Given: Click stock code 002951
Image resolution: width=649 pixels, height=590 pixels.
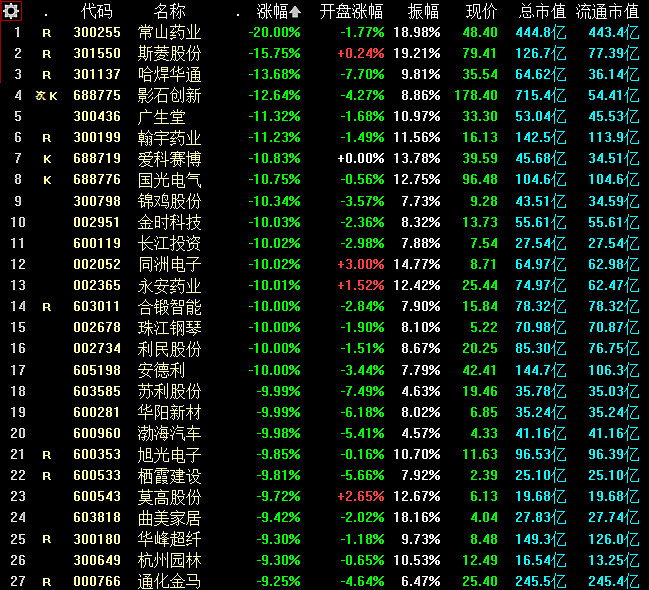Looking at the screenshot, I should point(97,222).
